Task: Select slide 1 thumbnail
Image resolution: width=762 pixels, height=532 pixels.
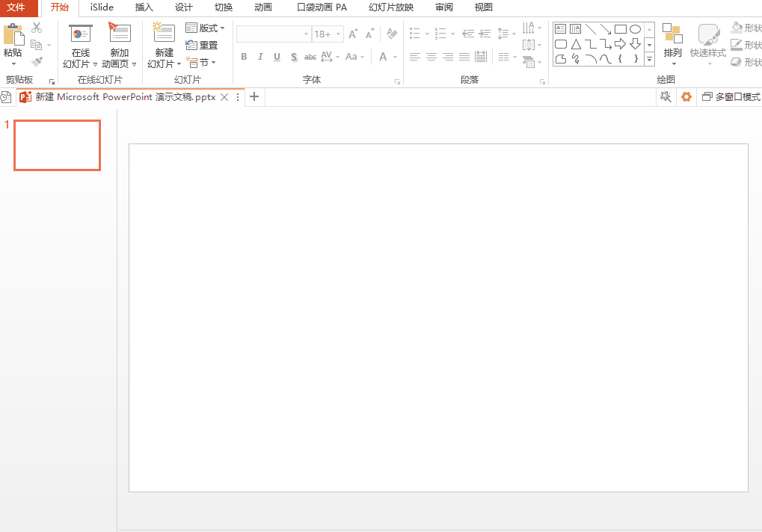Action: [58, 145]
